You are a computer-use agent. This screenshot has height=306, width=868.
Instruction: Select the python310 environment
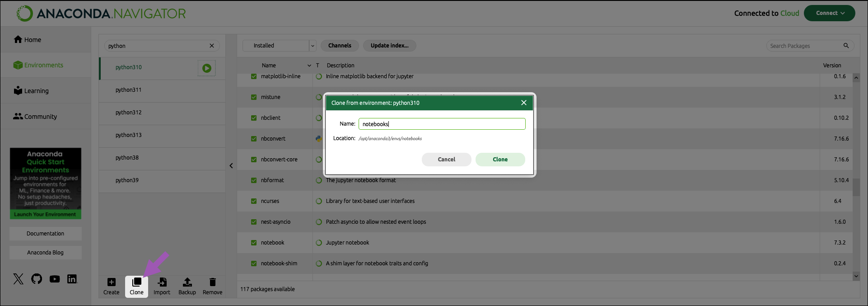coord(162,67)
